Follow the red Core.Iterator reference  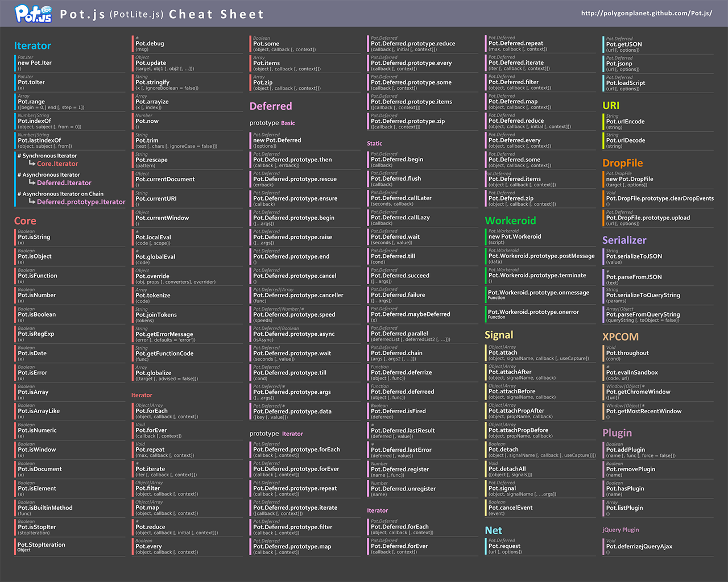[x=57, y=164]
